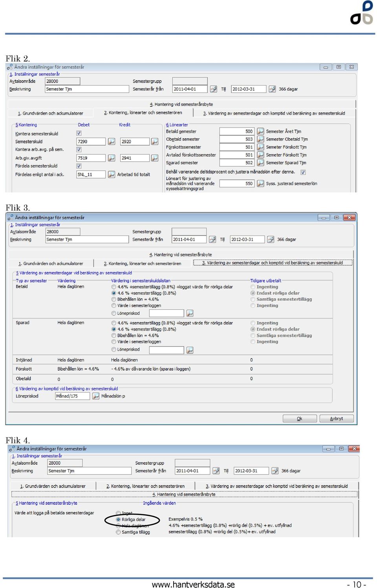Click the Avbryt button in Flik 3 window
This screenshot has width=377, height=588.
click(337, 418)
